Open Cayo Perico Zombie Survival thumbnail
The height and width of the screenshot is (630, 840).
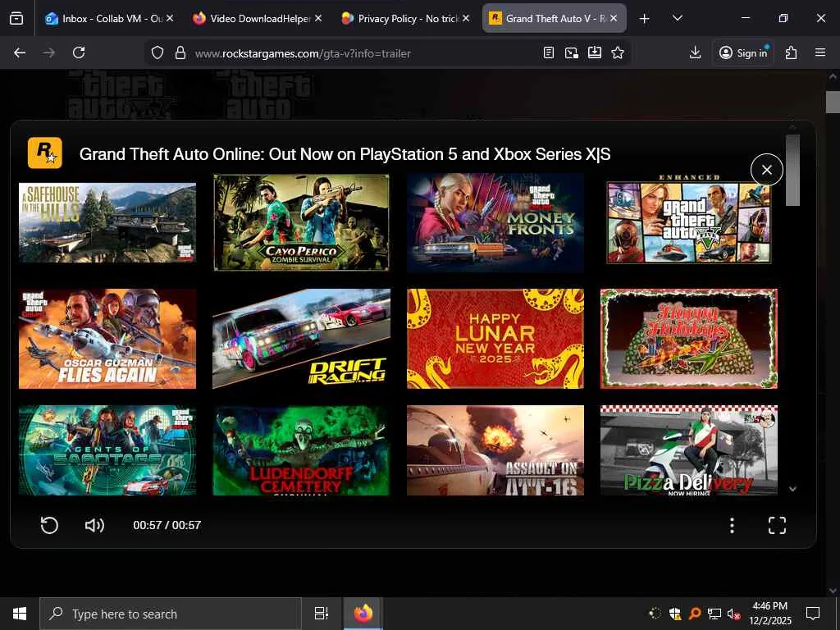point(301,222)
